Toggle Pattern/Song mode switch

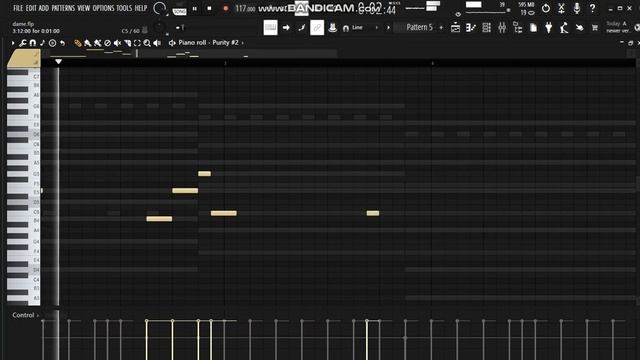click(179, 9)
